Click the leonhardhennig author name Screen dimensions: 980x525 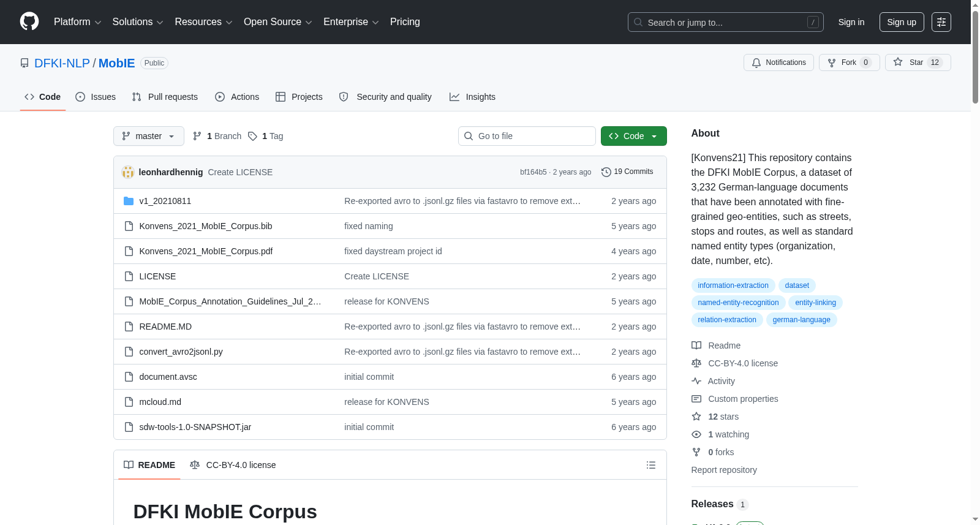pyautogui.click(x=171, y=172)
